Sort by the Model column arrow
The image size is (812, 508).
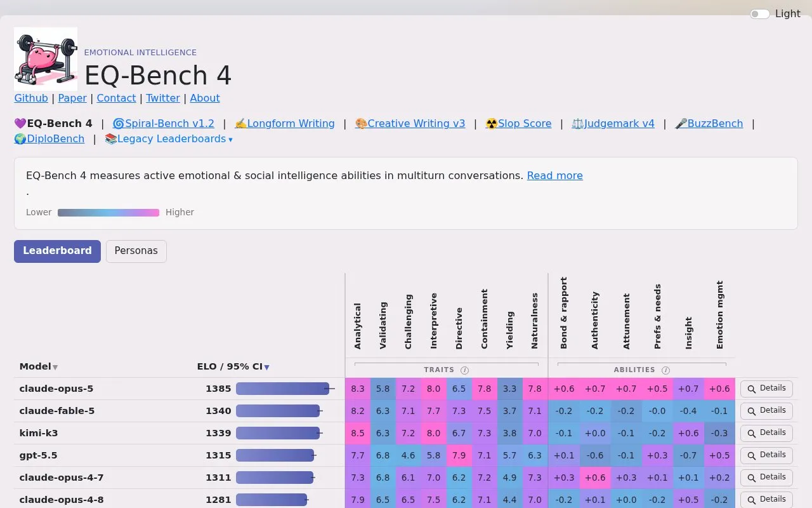point(55,367)
